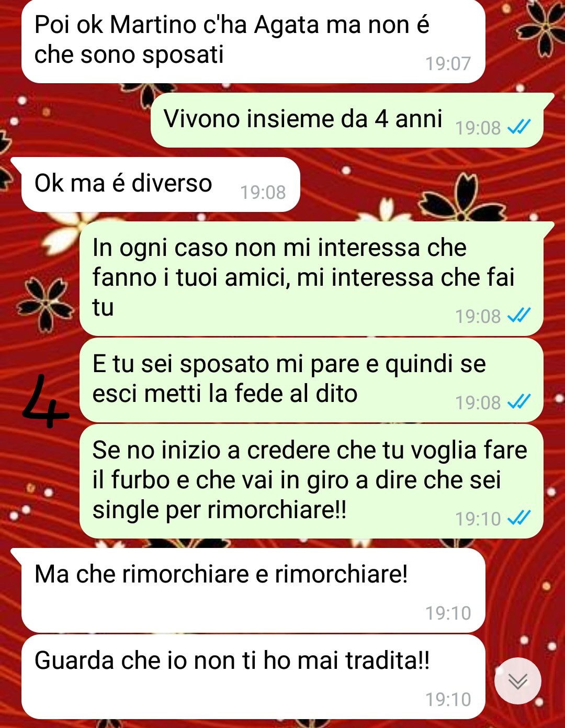Tap double-check ticks on 'Se no inizio' message
The image size is (565, 728).
click(x=519, y=518)
